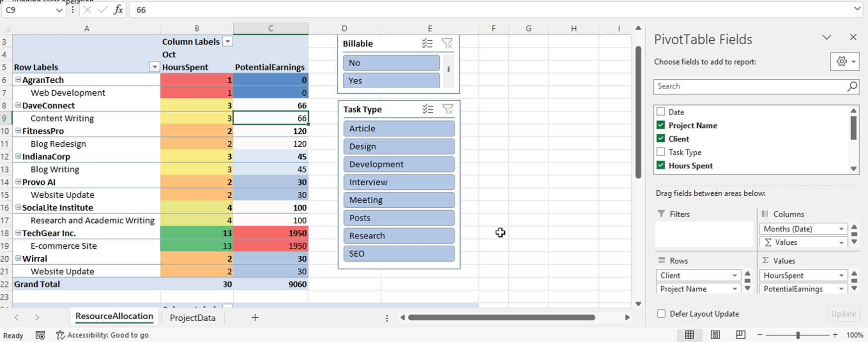The width and height of the screenshot is (868, 342).
Task: Open the Name Box dropdown
Action: click(x=60, y=10)
